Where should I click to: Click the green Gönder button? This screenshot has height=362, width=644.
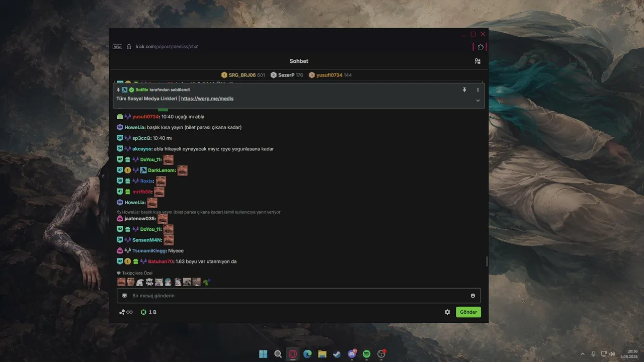coord(468,312)
